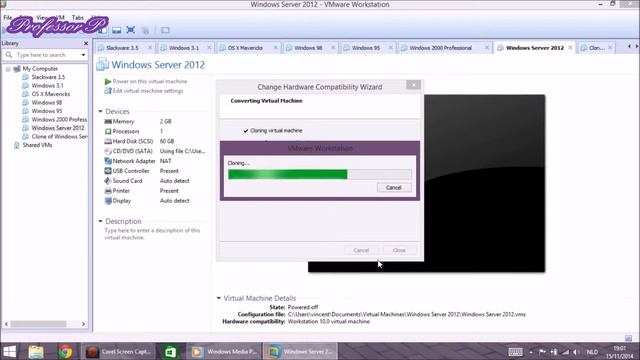The width and height of the screenshot is (640, 360).
Task: Click the Memory device icon
Action: pyautogui.click(x=108, y=121)
